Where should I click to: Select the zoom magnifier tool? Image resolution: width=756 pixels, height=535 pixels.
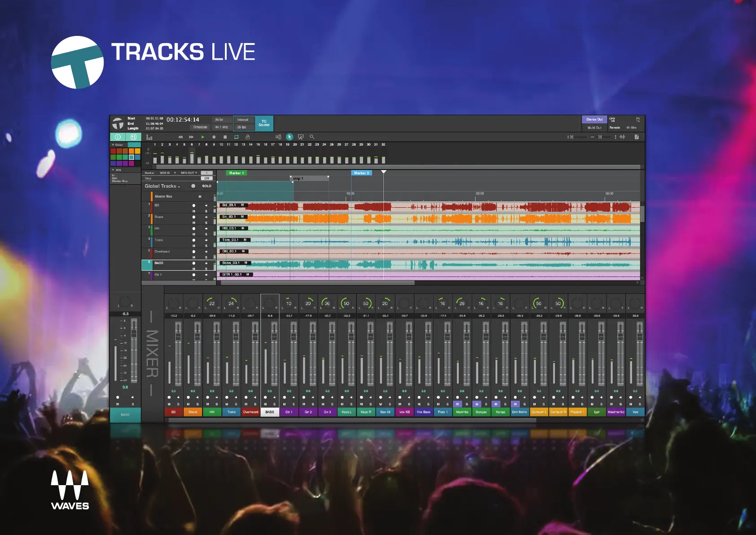(312, 137)
